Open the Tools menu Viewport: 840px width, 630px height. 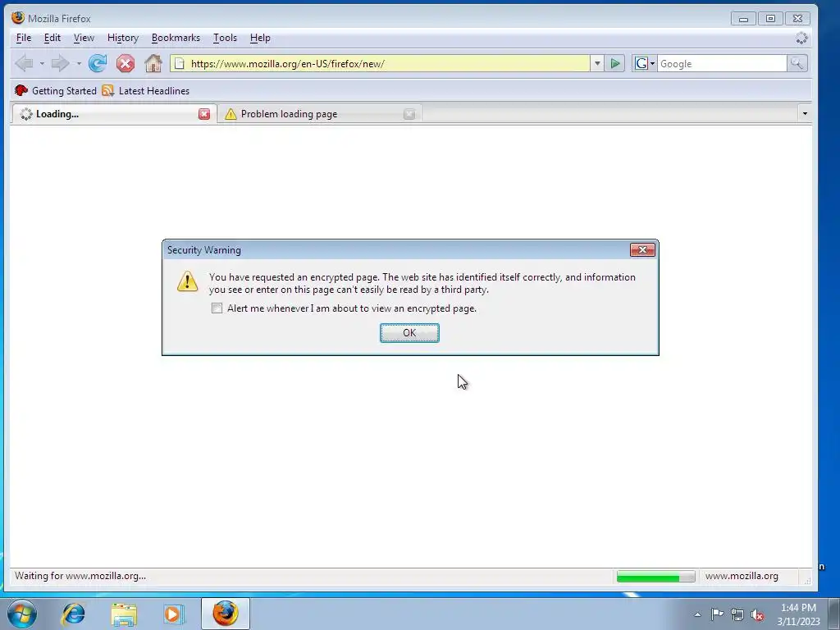(225, 38)
